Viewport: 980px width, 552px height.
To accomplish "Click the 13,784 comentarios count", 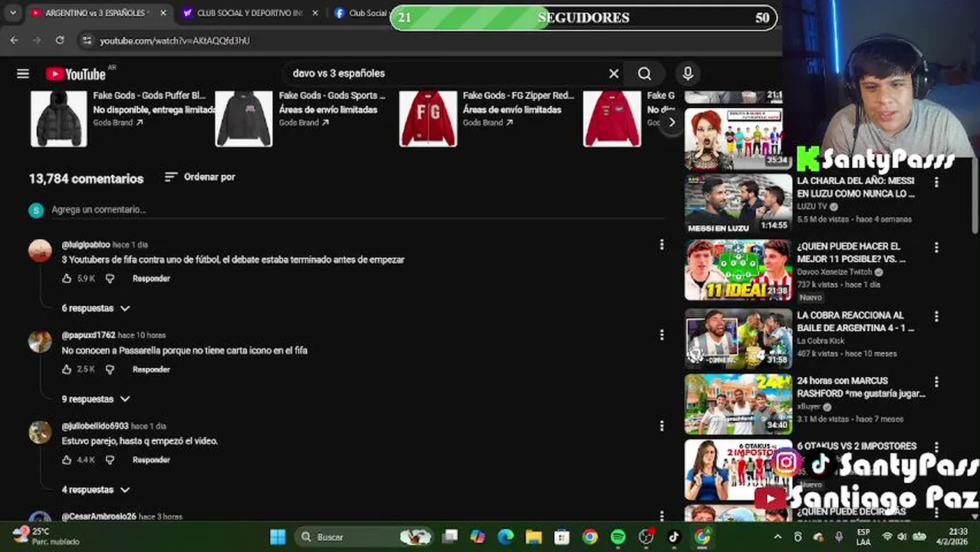I will 86,178.
